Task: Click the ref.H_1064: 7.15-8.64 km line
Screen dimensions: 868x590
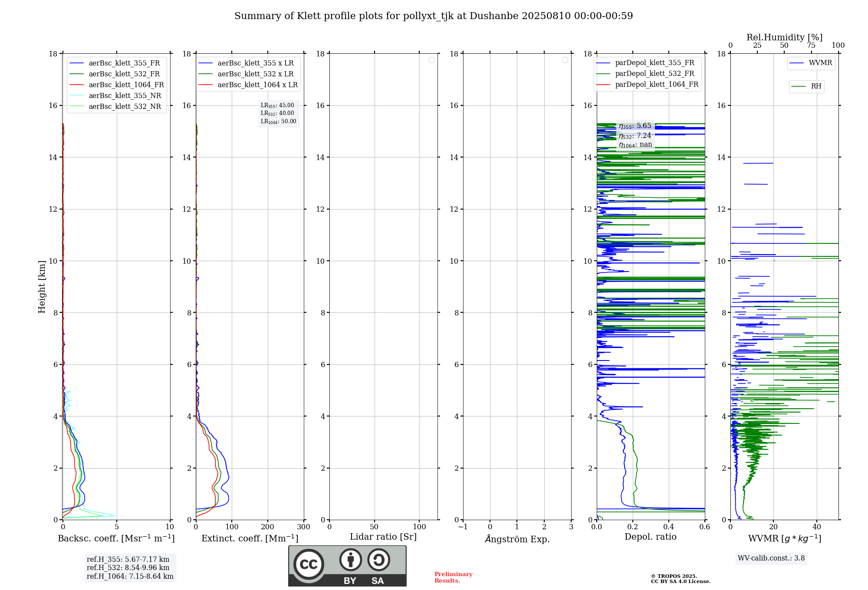Action: point(130,577)
